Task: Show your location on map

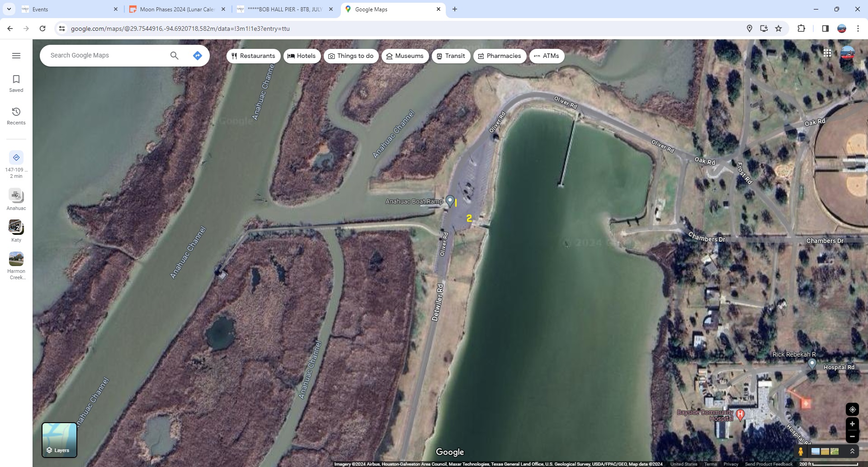Action: coord(852,409)
